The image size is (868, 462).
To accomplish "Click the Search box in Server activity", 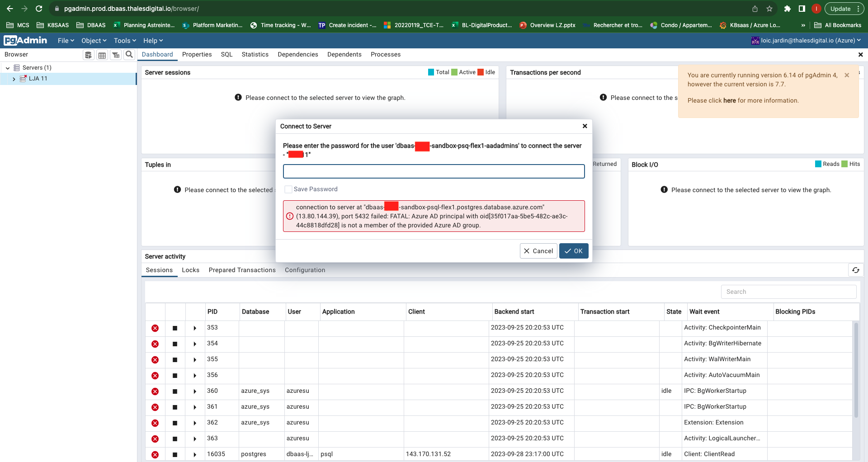I will pos(788,292).
